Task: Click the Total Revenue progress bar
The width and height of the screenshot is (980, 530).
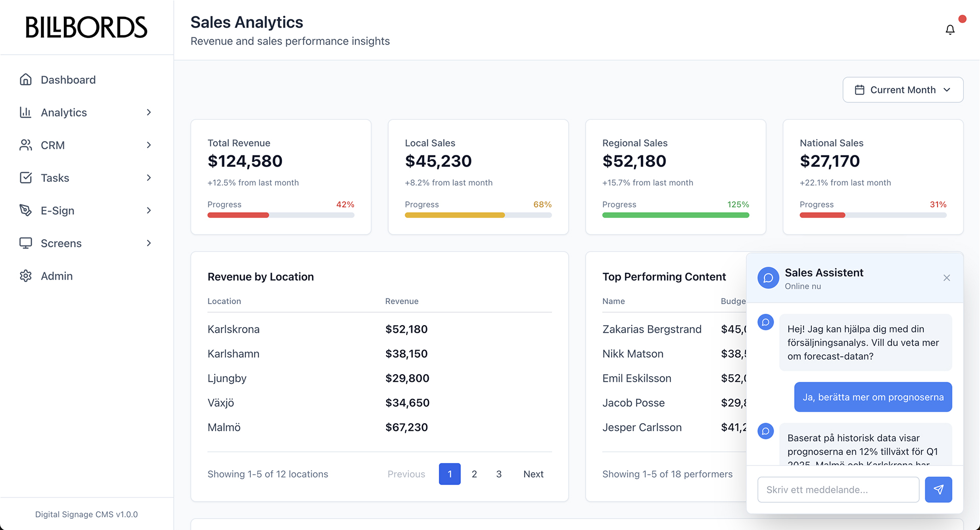Action: pyautogui.click(x=281, y=215)
